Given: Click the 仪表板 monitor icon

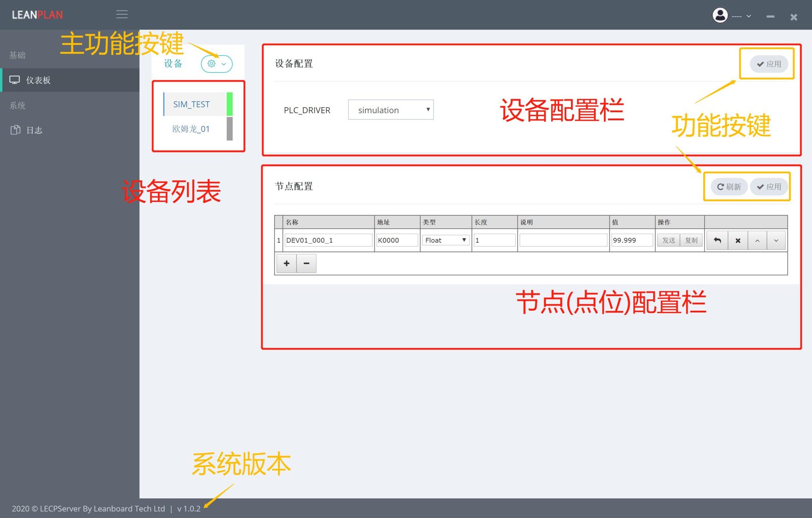Looking at the screenshot, I should (x=15, y=80).
